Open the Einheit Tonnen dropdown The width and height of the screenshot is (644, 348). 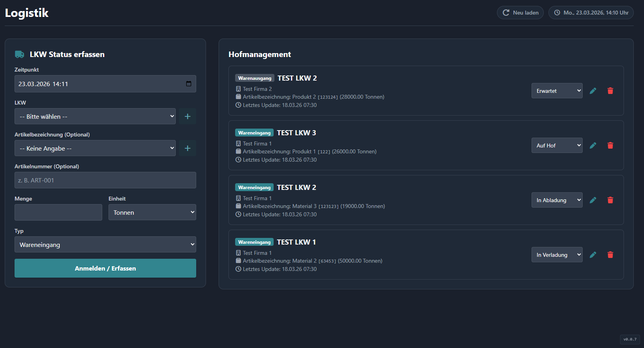pyautogui.click(x=152, y=212)
